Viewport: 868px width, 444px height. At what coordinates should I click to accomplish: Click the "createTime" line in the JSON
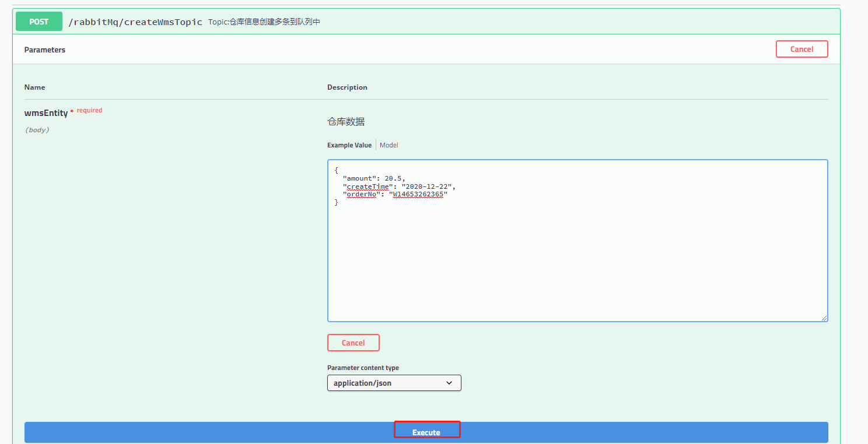click(x=399, y=186)
